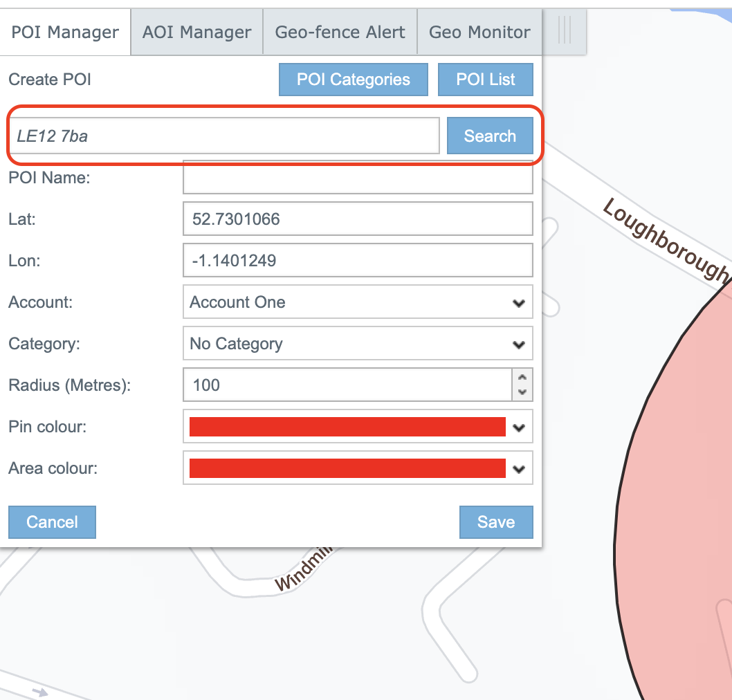732x700 pixels.
Task: Click the POI Manager tab
Action: coord(65,33)
